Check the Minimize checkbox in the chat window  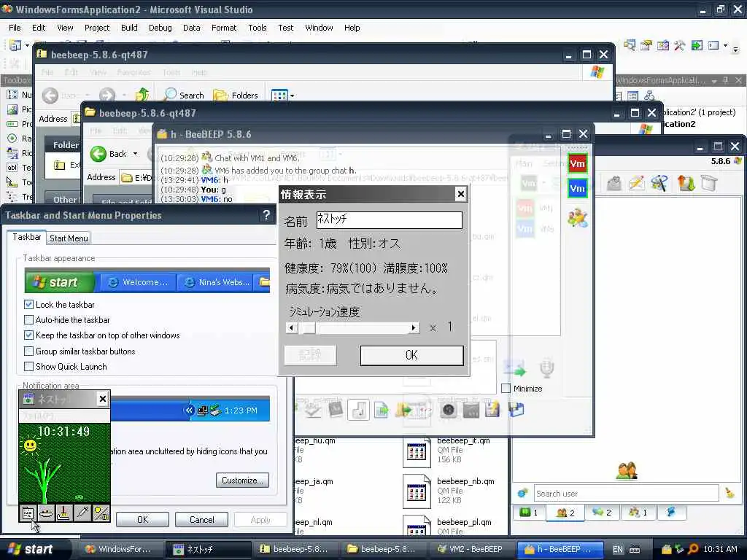click(x=506, y=389)
